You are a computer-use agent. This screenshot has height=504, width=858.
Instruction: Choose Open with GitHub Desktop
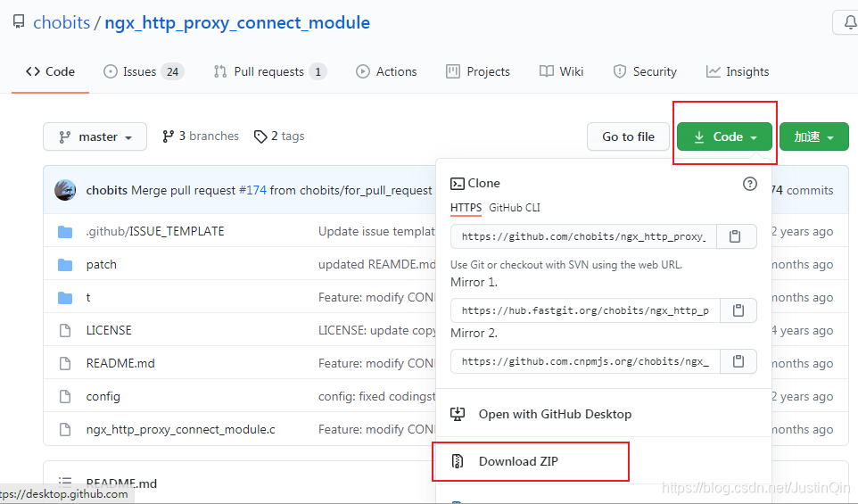point(554,414)
